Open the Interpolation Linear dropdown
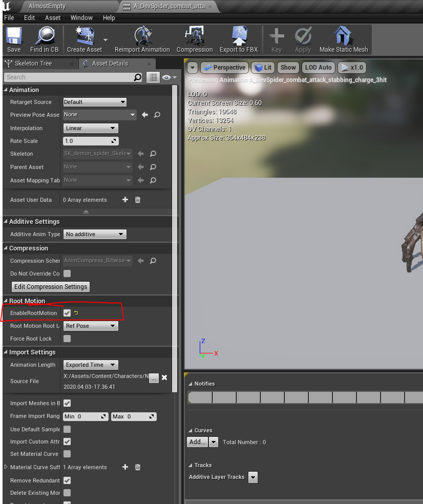 click(91, 128)
